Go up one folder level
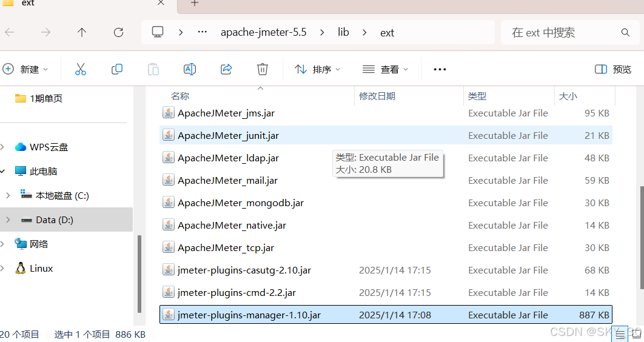This screenshot has height=342, width=644. [x=82, y=32]
